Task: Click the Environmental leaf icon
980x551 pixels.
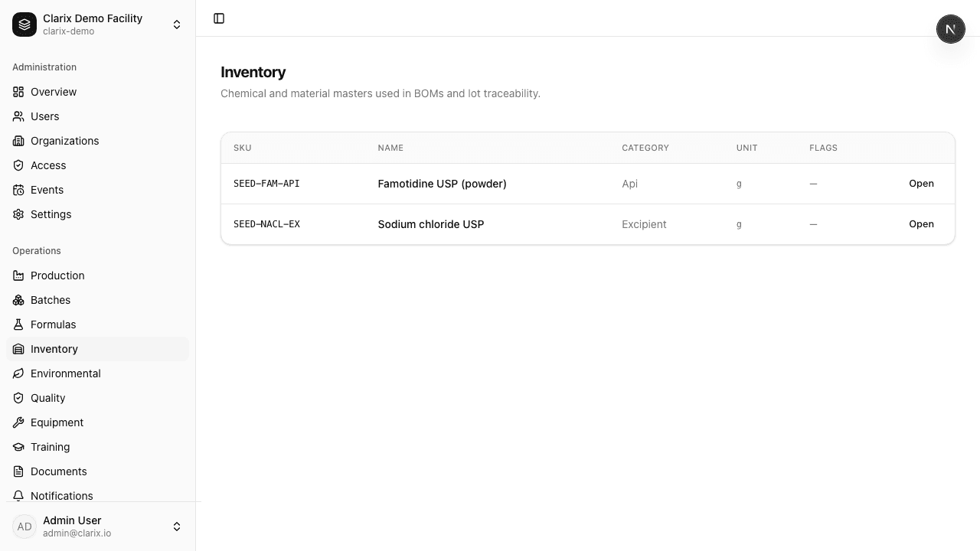Action: 18,373
